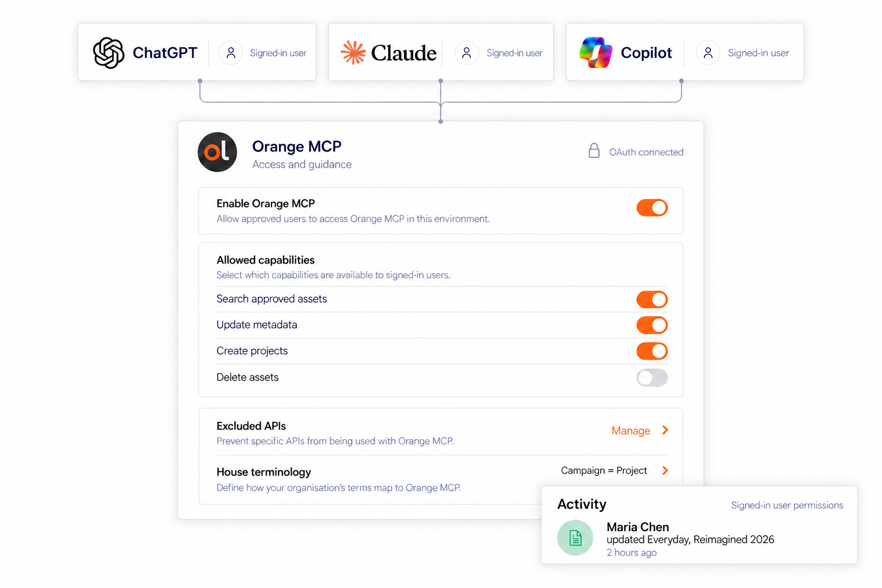882x588 pixels.
Task: Click the Signed-in user label in Copilot card
Action: tap(759, 53)
